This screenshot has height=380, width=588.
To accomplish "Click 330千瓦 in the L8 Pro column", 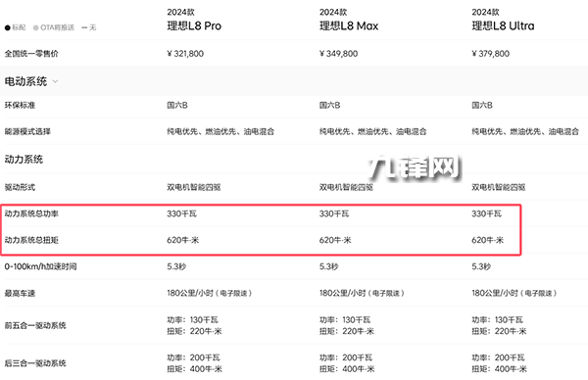I will (x=182, y=214).
